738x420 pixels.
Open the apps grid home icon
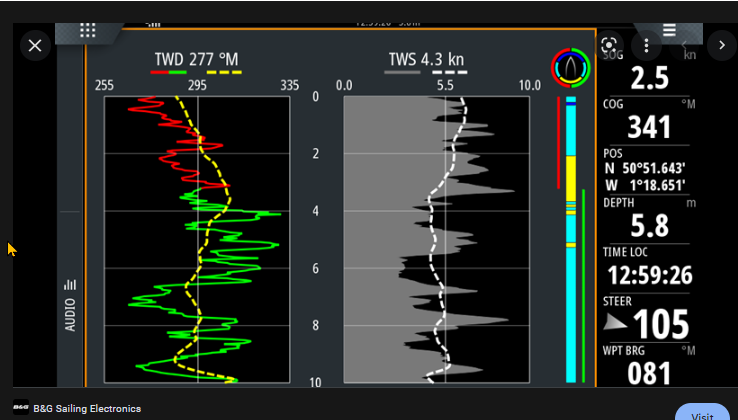point(88,30)
